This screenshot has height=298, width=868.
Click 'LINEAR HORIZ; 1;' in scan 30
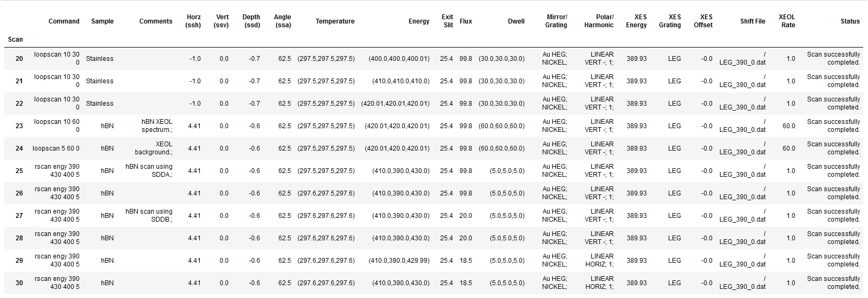tap(599, 283)
